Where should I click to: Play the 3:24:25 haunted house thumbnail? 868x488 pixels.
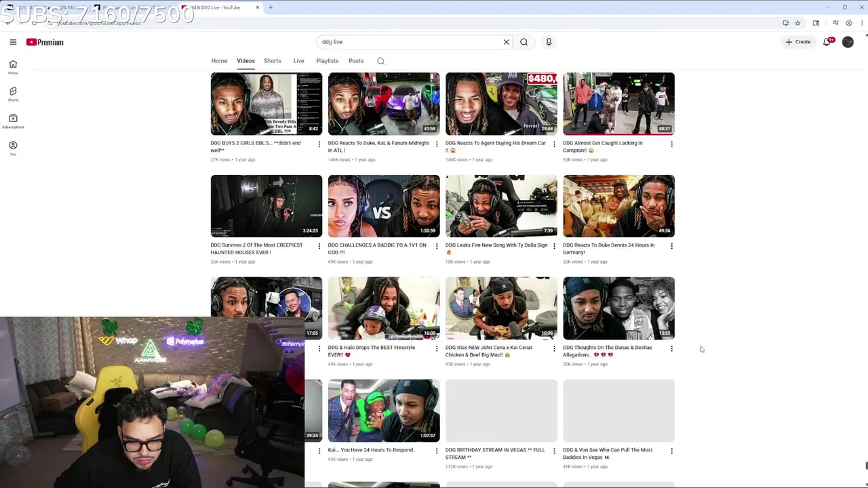click(x=267, y=206)
